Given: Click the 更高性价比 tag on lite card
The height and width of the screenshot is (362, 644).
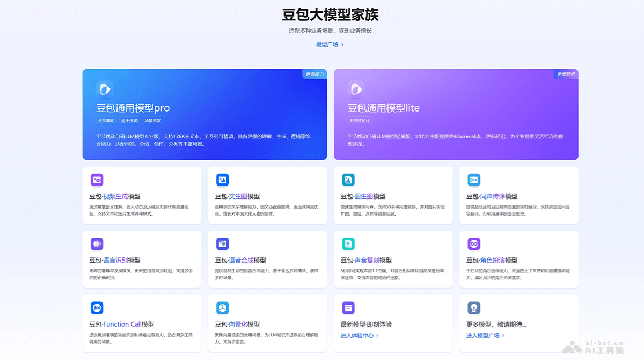Looking at the screenshot, I should (356, 120).
